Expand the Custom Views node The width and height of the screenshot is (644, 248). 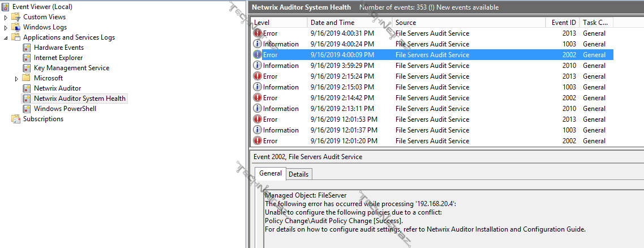click(x=6, y=18)
